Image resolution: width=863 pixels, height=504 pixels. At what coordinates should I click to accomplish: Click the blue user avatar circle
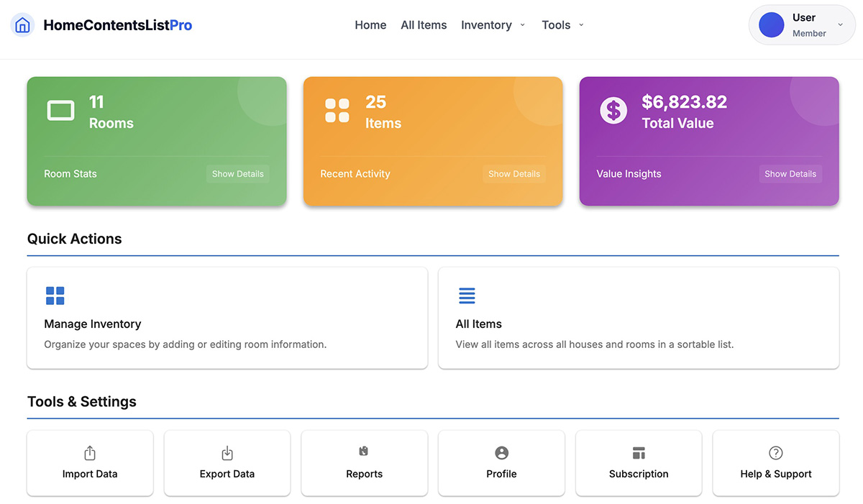point(770,24)
